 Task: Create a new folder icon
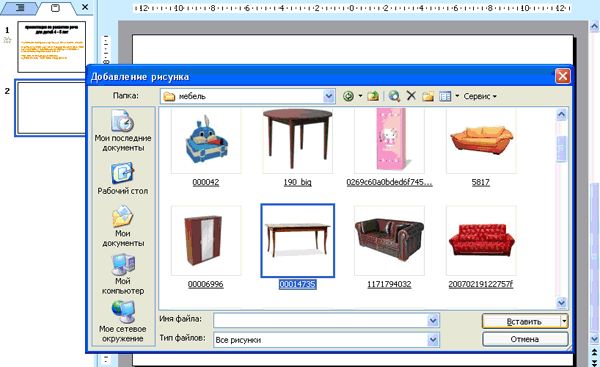(428, 96)
